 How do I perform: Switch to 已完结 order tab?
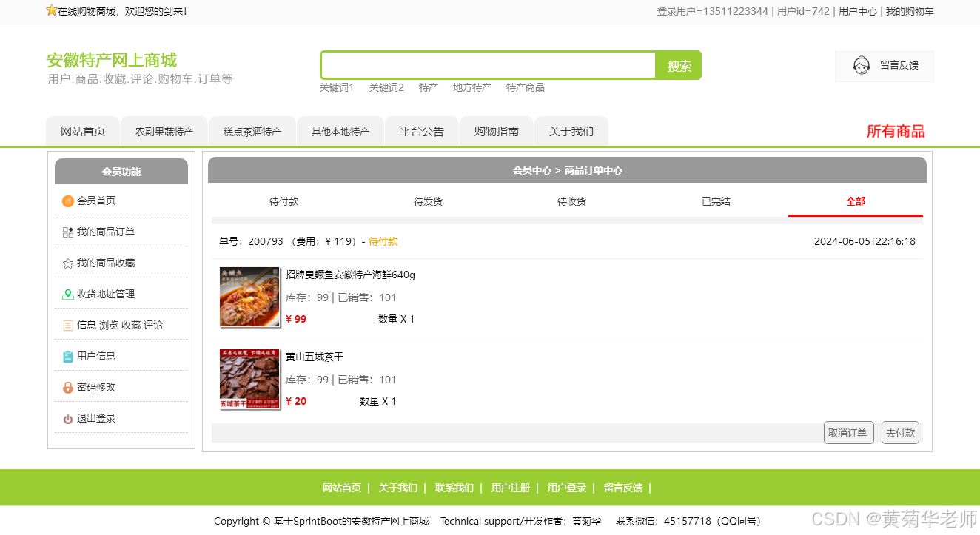716,201
